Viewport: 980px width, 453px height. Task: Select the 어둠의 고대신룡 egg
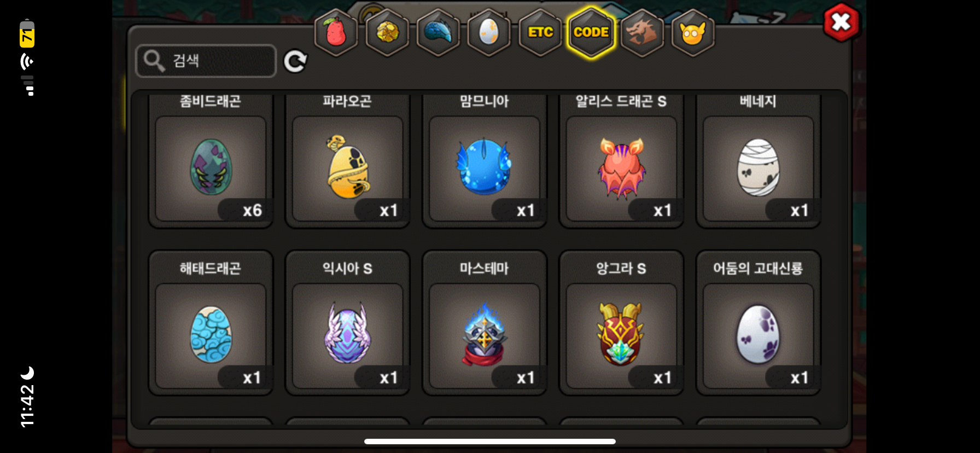click(758, 323)
